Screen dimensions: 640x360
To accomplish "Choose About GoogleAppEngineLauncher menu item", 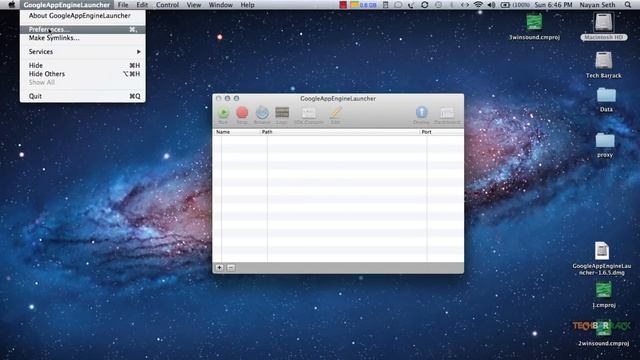I will [x=82, y=16].
